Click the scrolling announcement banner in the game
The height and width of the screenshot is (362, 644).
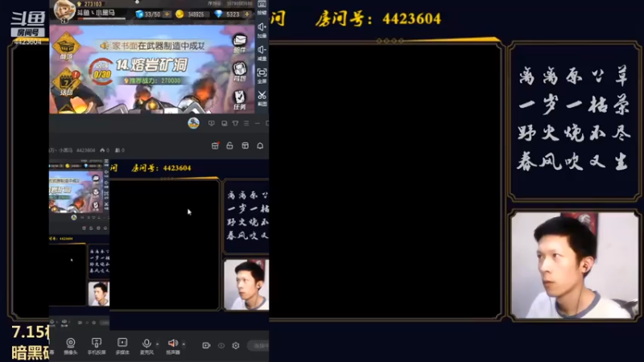[153, 46]
